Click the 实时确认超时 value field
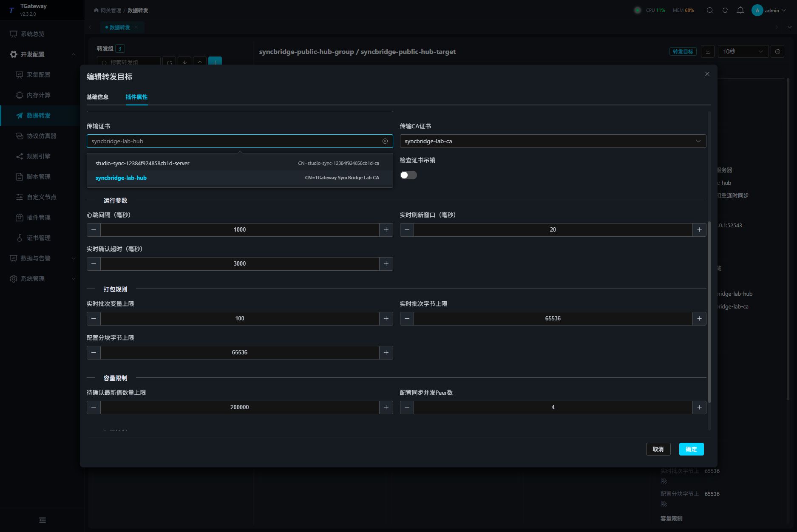 (240, 264)
